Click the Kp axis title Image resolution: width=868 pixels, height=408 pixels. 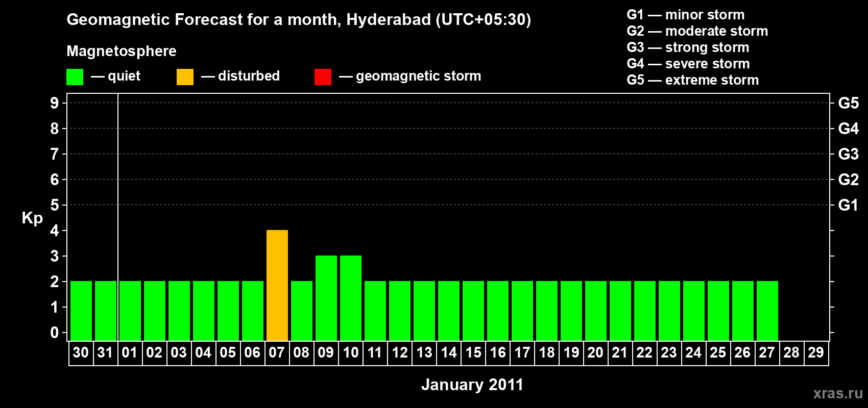[x=32, y=218]
